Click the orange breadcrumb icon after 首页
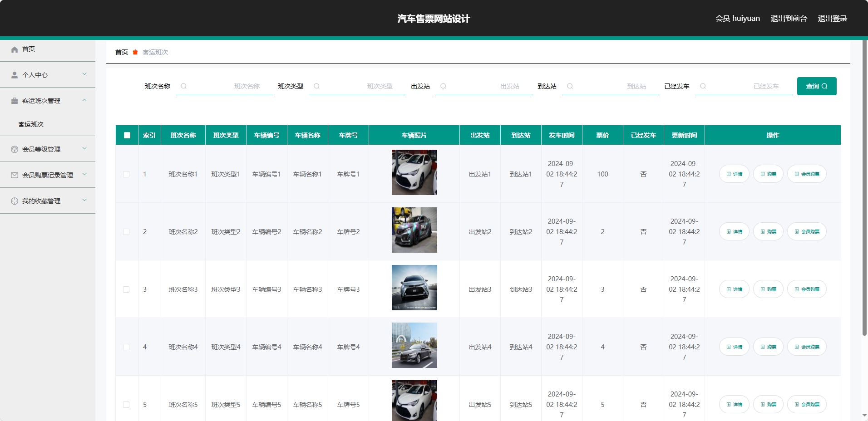Viewport: 868px width, 421px height. point(135,52)
